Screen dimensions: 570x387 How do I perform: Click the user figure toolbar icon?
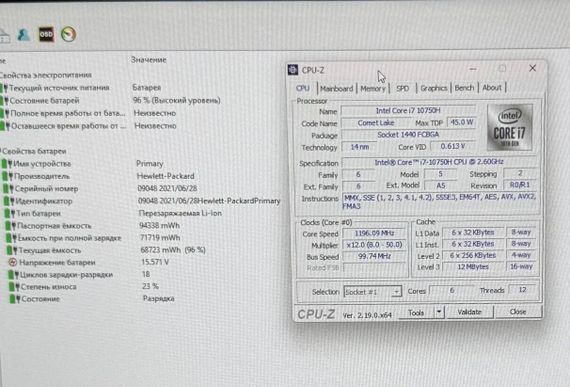tap(24, 35)
